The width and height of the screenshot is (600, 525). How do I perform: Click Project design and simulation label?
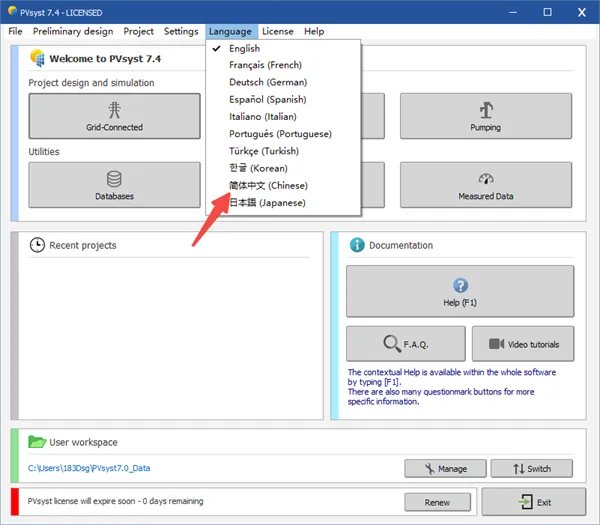[x=91, y=83]
